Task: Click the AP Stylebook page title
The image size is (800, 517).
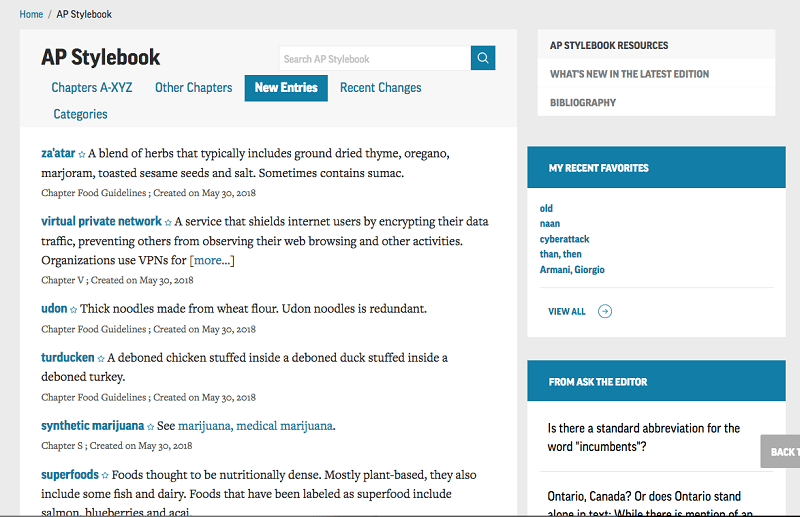Action: point(101,57)
